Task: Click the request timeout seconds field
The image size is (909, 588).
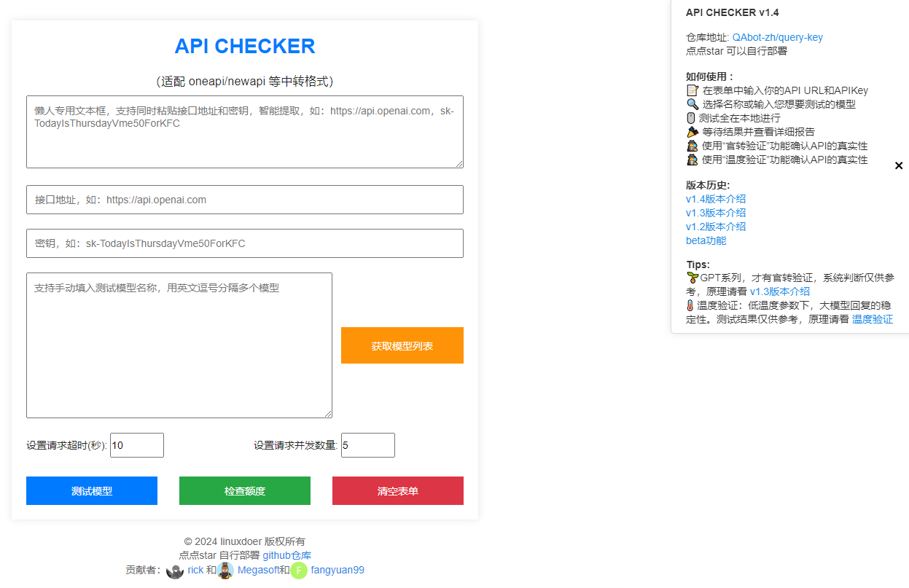Action: click(x=137, y=445)
